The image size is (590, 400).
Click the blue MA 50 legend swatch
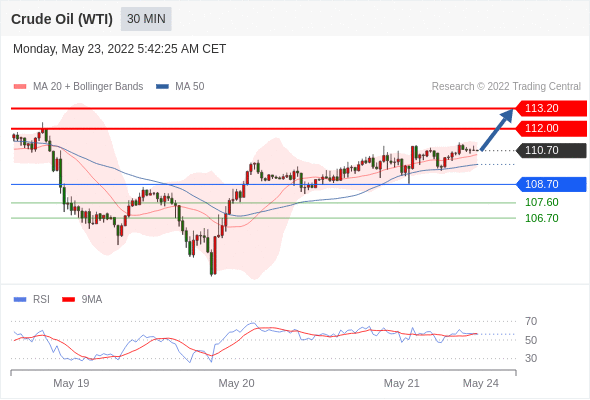coord(162,87)
